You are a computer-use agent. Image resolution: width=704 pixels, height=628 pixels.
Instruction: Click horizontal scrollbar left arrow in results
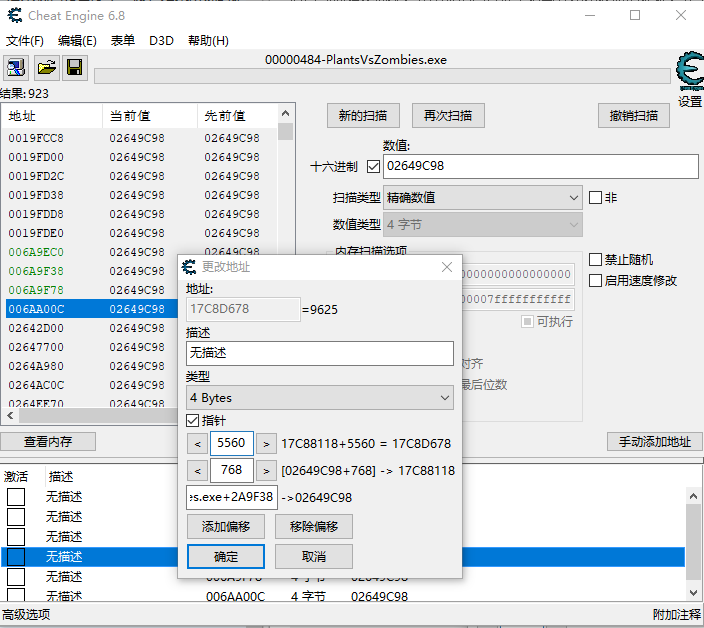click(x=10, y=416)
